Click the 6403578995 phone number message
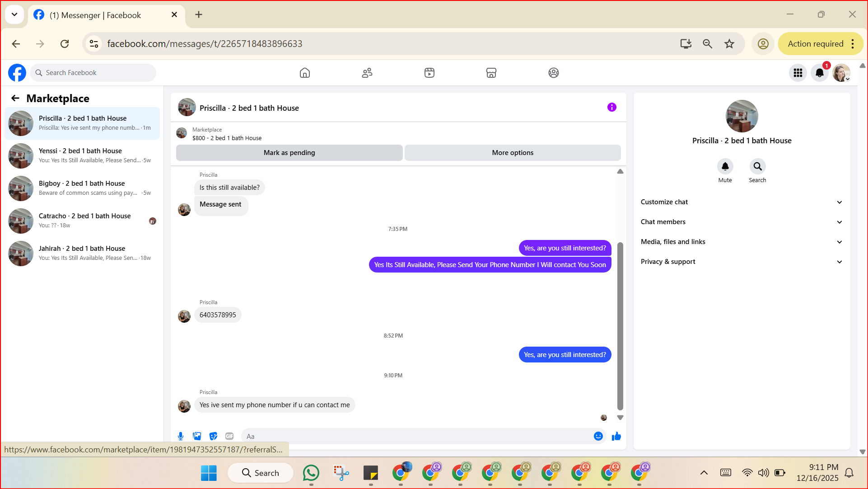 pyautogui.click(x=218, y=315)
